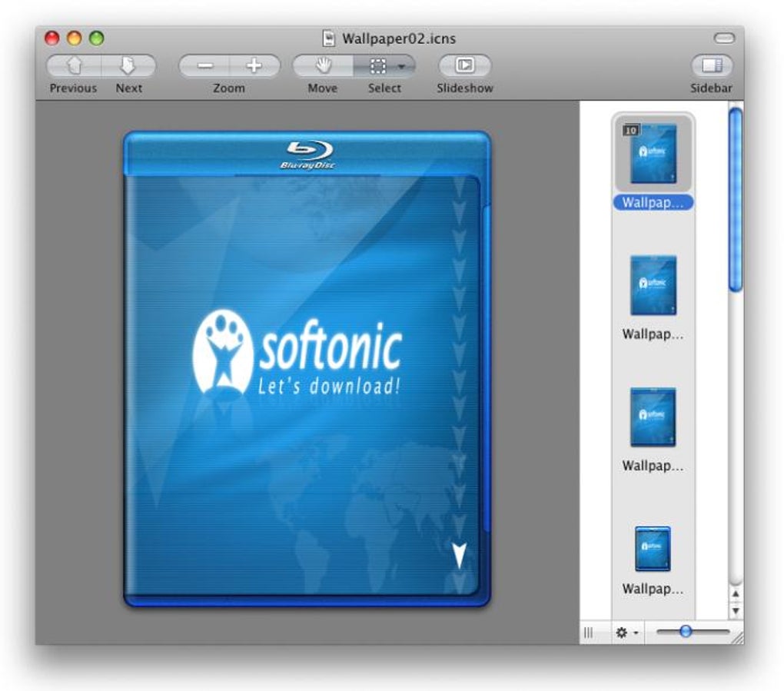Image resolution: width=784 pixels, height=691 pixels.
Task: Click the scrollbar up arrow
Action: (x=736, y=594)
